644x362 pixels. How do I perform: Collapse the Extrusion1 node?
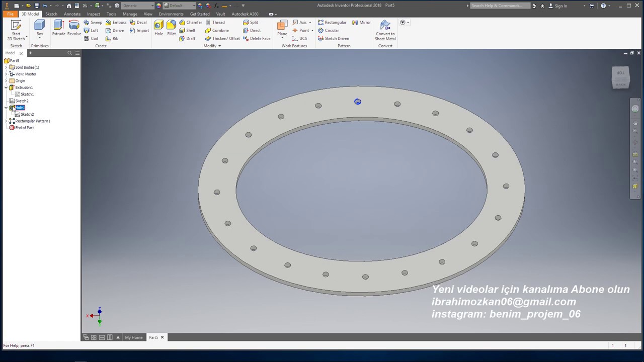6,87
